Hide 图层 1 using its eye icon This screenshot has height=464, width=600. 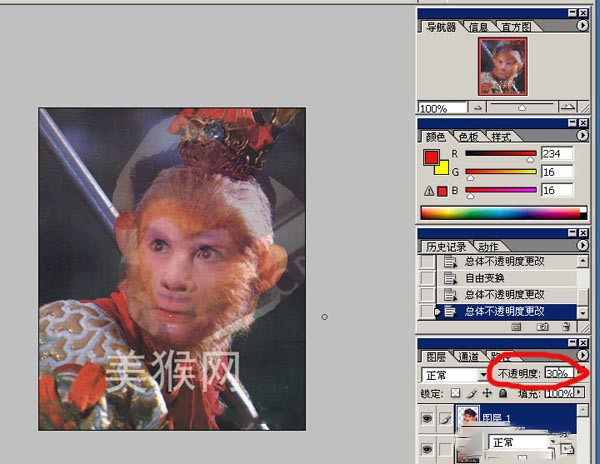coord(427,420)
